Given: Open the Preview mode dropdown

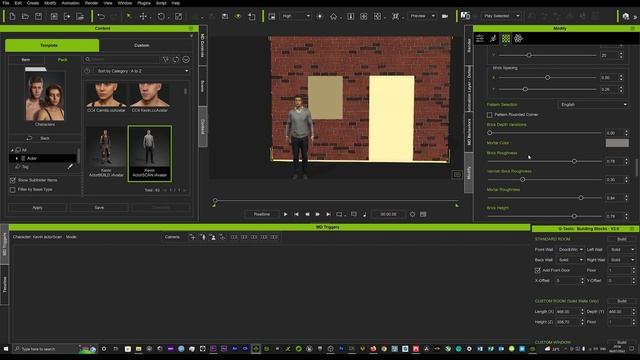Looking at the screenshot, I should (x=423, y=16).
